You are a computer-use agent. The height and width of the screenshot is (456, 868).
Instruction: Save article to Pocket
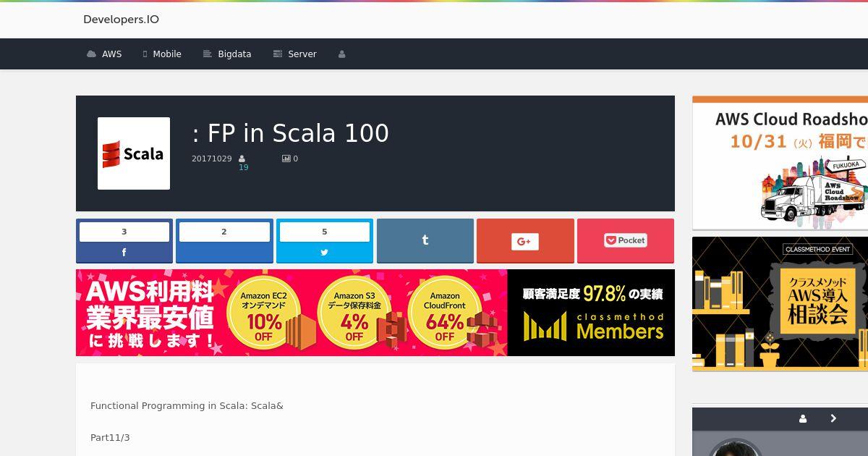click(x=626, y=241)
